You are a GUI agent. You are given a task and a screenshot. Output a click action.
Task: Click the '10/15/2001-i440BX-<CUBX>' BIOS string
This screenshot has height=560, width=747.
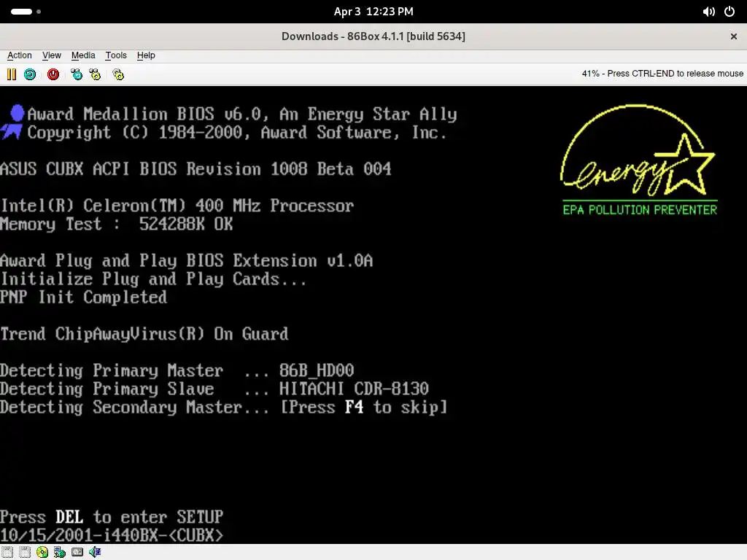point(112,535)
